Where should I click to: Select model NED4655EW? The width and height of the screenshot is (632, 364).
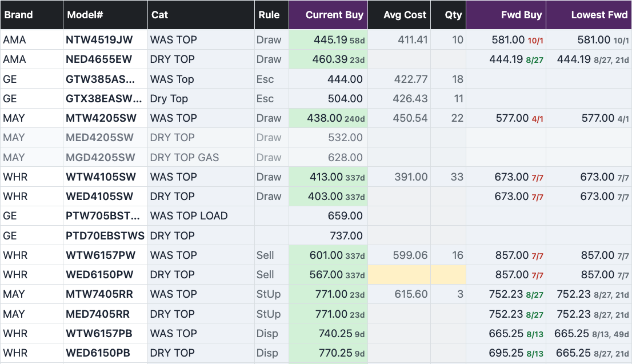(105, 59)
